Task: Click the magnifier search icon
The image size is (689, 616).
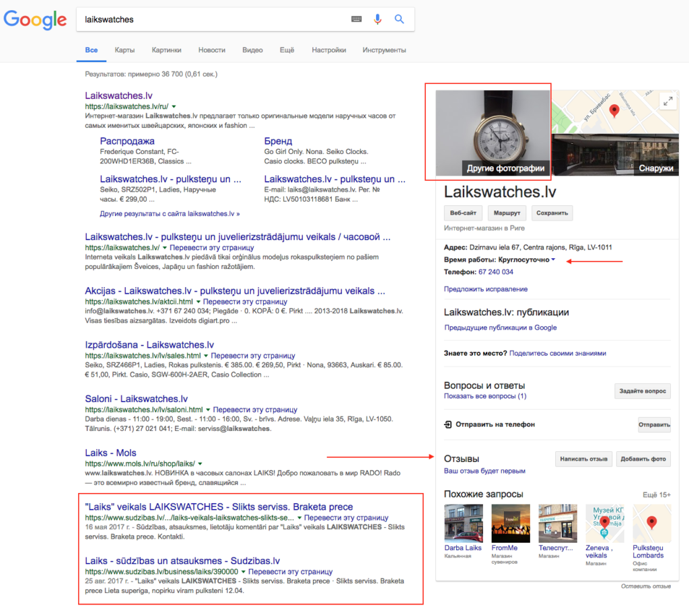Action: tap(399, 20)
